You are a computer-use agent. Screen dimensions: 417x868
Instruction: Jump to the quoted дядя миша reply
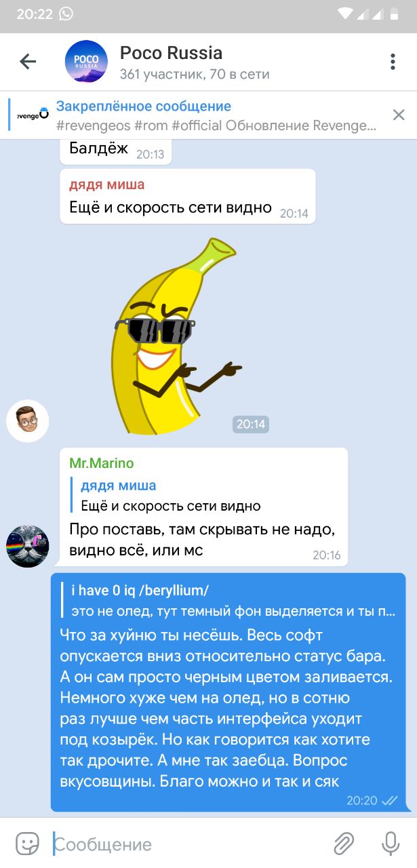pos(171,496)
